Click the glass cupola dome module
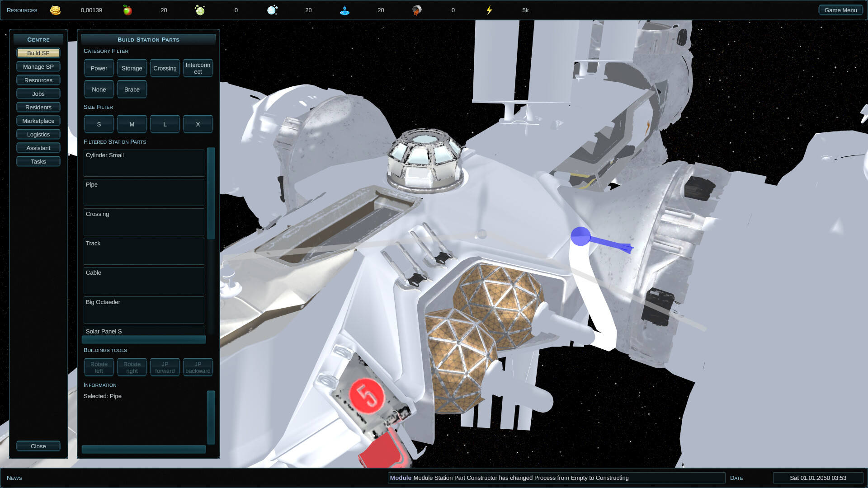Screen dimensions: 868x488 tap(425, 160)
